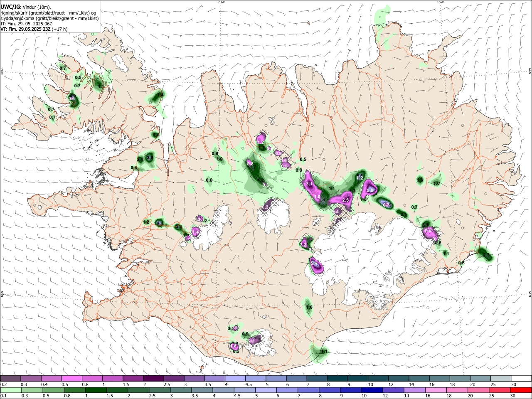
Task: Select upper scale swatch between 0.2 and 0.3
Action: pyautogui.click(x=11, y=379)
